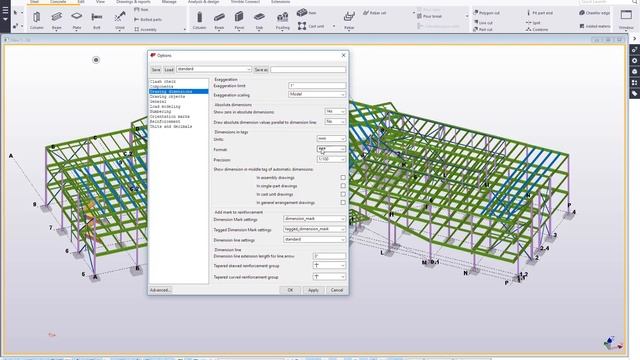Click the Rebar set icon
The height and width of the screenshot is (360, 640).
[x=366, y=13]
